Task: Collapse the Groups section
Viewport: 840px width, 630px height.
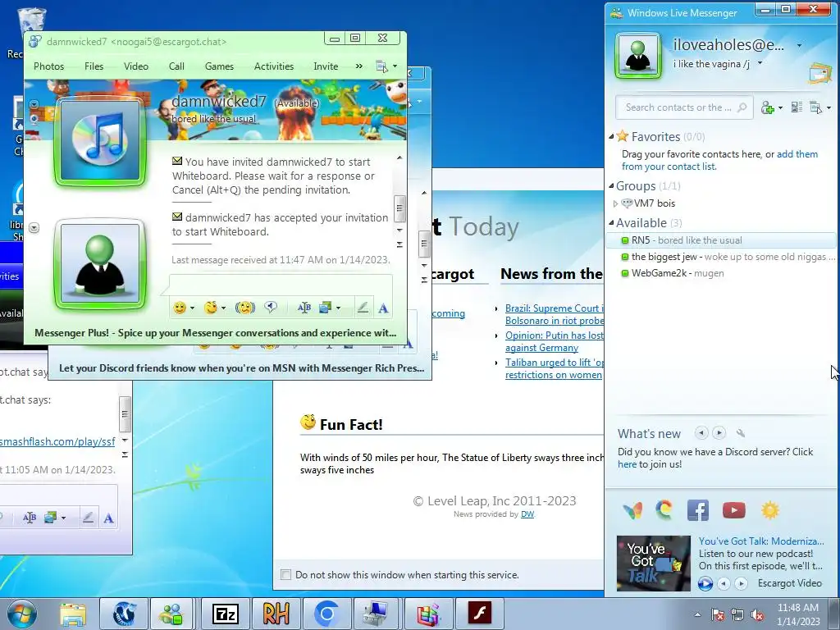Action: (611, 186)
